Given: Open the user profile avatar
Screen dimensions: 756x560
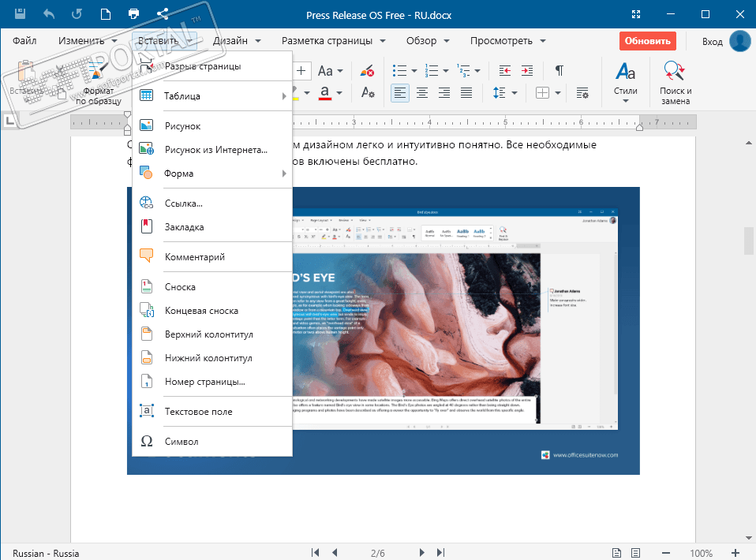Looking at the screenshot, I should [740, 41].
